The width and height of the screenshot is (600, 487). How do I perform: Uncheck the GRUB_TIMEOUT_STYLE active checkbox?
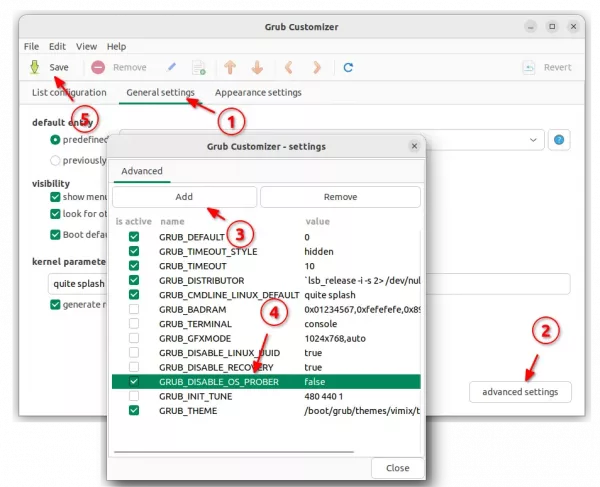[x=134, y=251]
